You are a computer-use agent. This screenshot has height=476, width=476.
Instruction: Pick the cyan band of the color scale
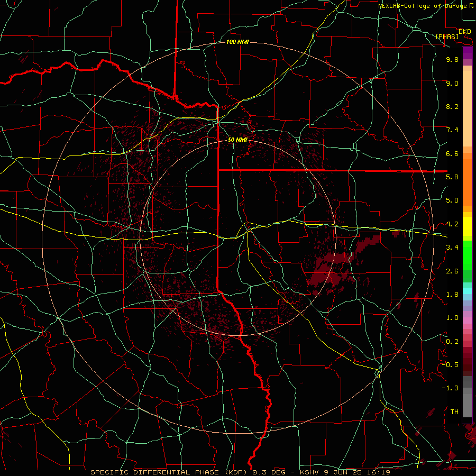(x=467, y=290)
